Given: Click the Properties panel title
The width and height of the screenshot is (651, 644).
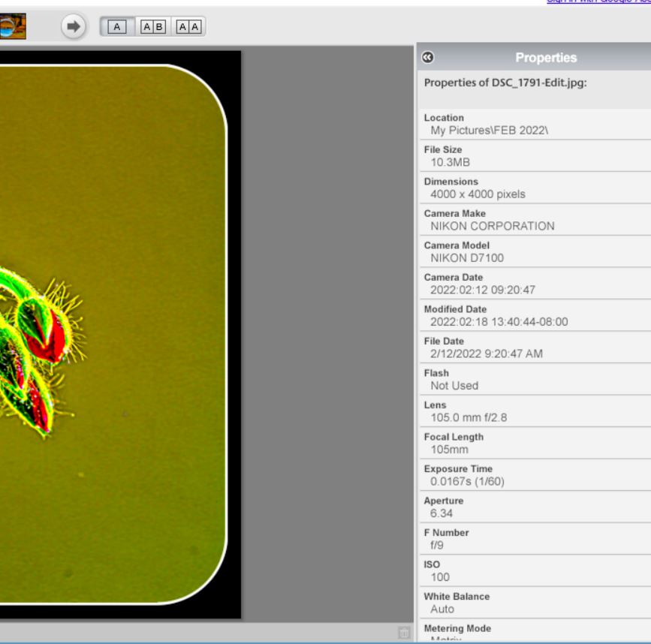Looking at the screenshot, I should tap(546, 57).
